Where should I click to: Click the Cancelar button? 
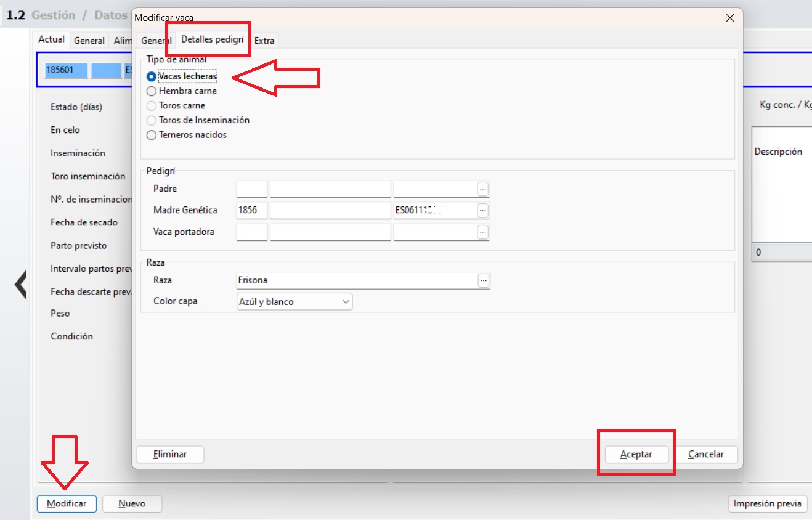pos(705,454)
